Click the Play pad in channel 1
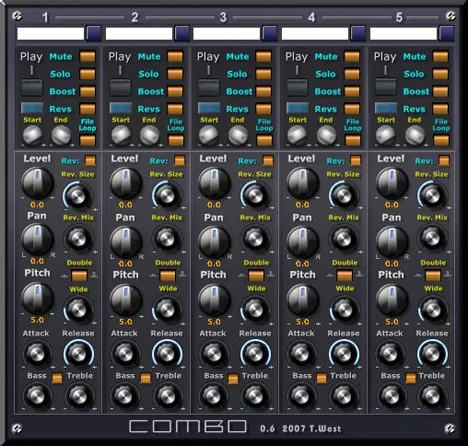The image size is (468, 446). [x=32, y=88]
